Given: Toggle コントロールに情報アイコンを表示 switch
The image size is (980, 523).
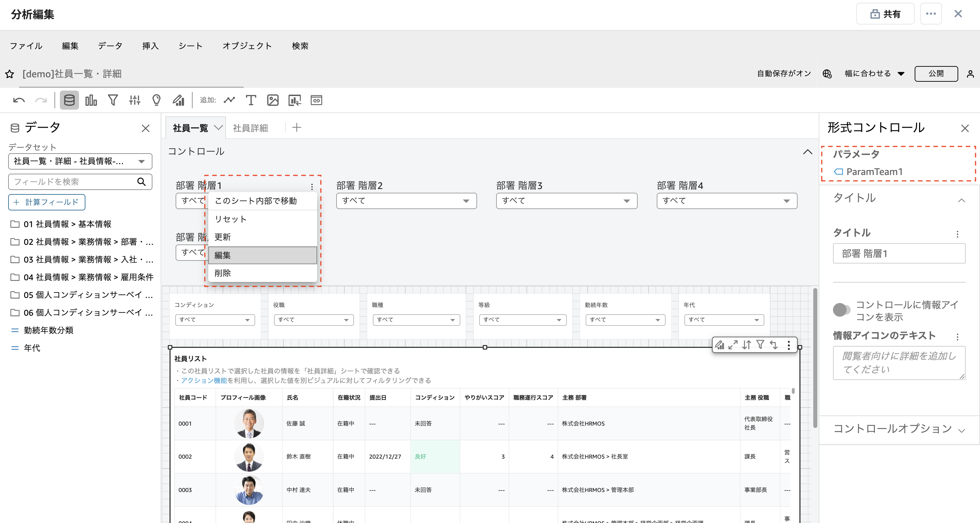Looking at the screenshot, I should tap(841, 310).
